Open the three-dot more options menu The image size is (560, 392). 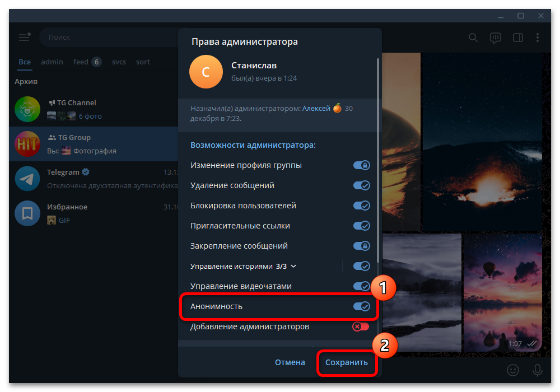pyautogui.click(x=538, y=38)
